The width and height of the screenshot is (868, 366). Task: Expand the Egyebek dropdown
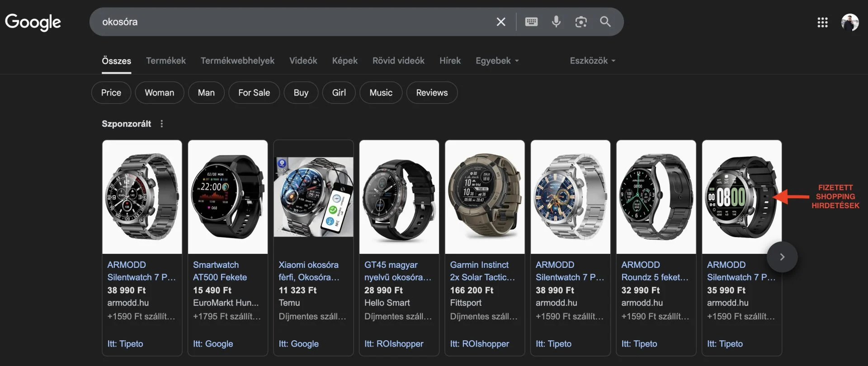point(497,61)
